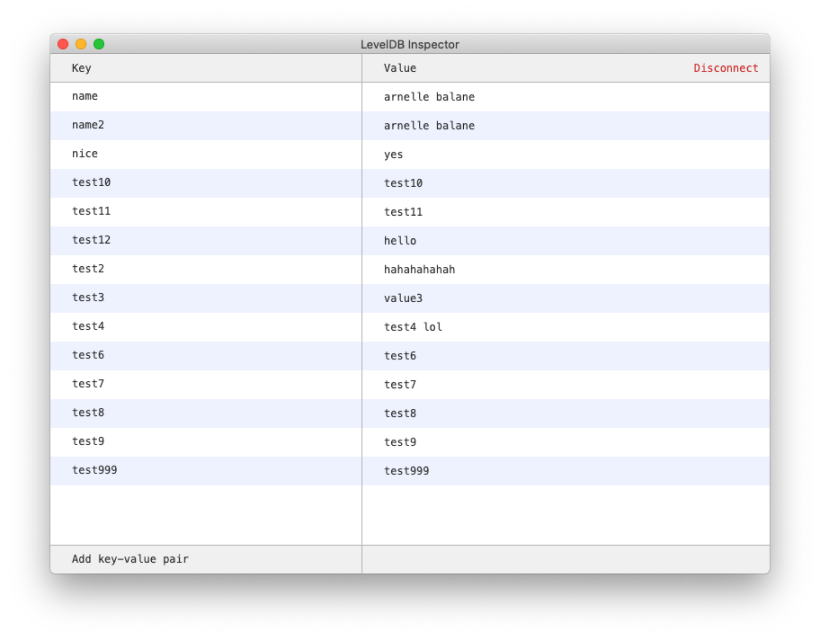
Task: Click the value cell of key test8
Action: pos(566,413)
